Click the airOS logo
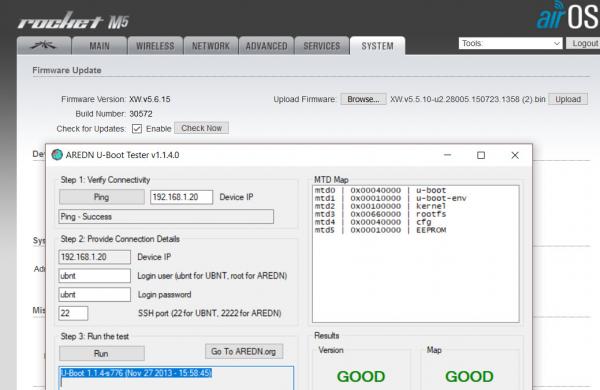The width and height of the screenshot is (600, 390). tap(568, 15)
